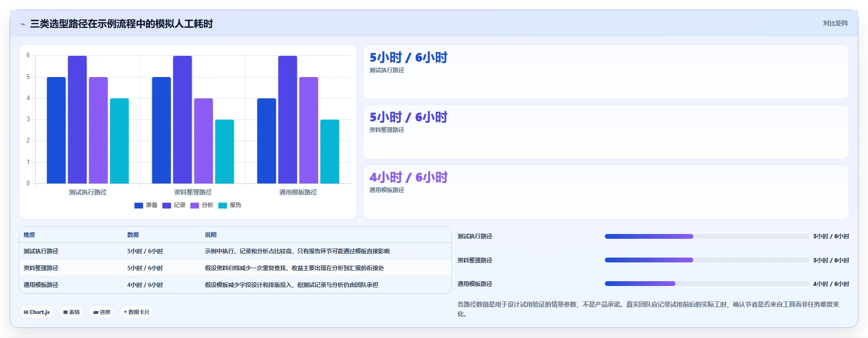Screen dimensions: 868x338
Task: Select the 资料整理路径 data card
Action: click(x=606, y=132)
